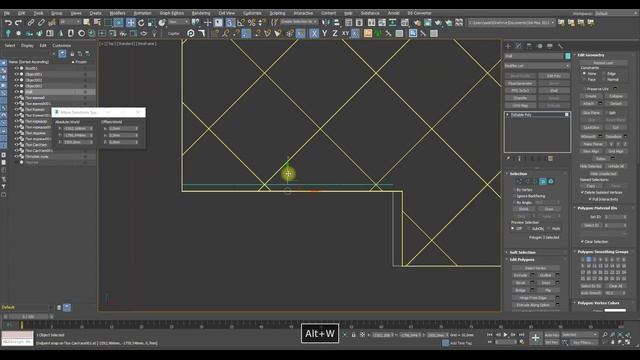This screenshot has width=640, height=360.
Task: Toggle By Vertex checkbox
Action: [x=514, y=190]
